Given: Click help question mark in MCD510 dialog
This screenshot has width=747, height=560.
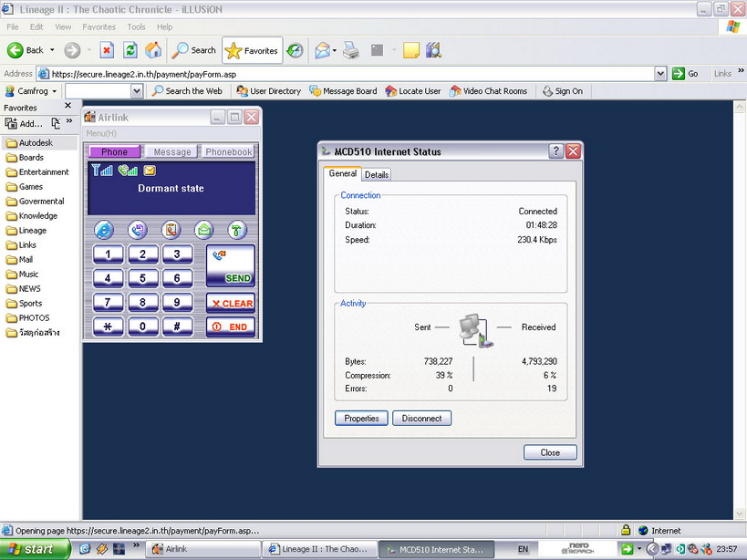Looking at the screenshot, I should coord(555,151).
